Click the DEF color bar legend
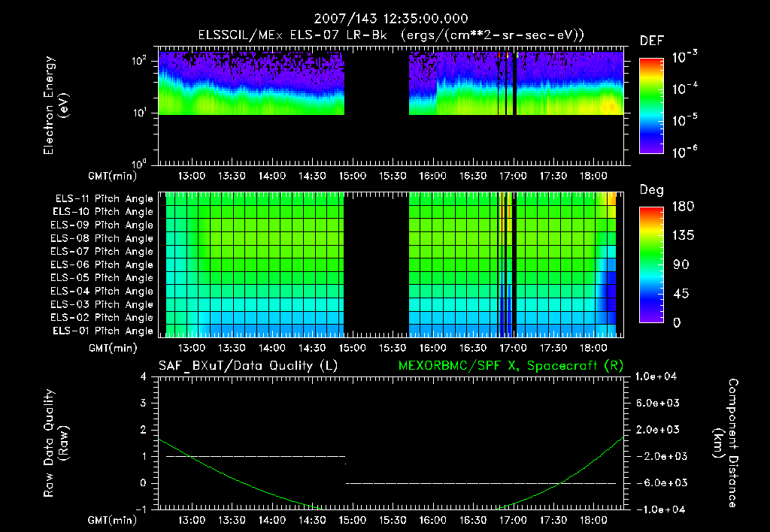 652,106
